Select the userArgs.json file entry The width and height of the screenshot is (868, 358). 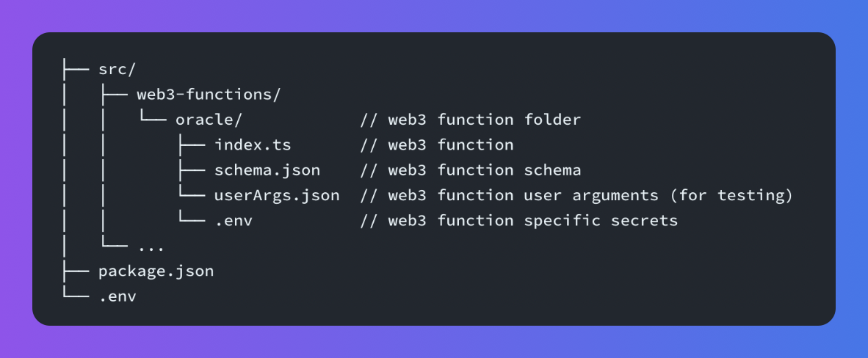click(277, 196)
